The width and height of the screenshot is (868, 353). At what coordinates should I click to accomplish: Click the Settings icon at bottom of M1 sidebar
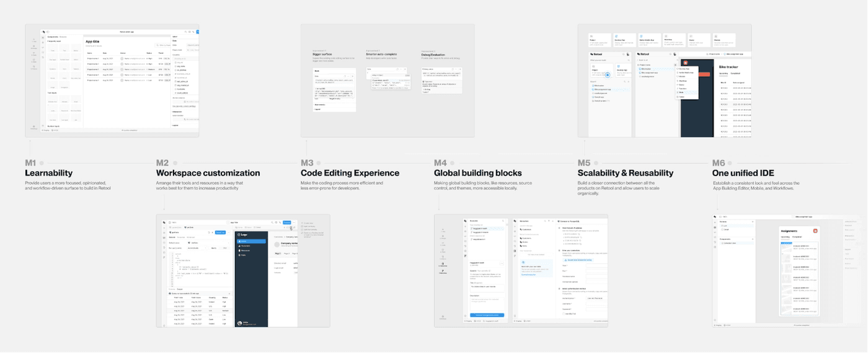[x=35, y=127]
